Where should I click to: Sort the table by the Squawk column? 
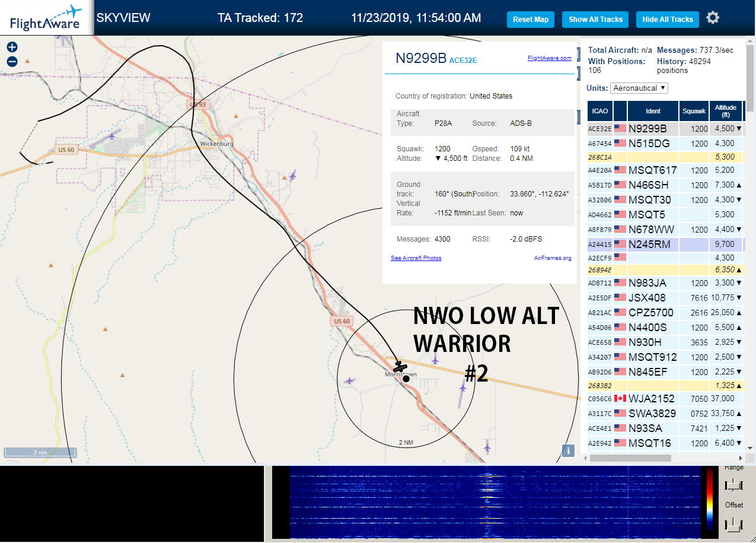coord(694,111)
